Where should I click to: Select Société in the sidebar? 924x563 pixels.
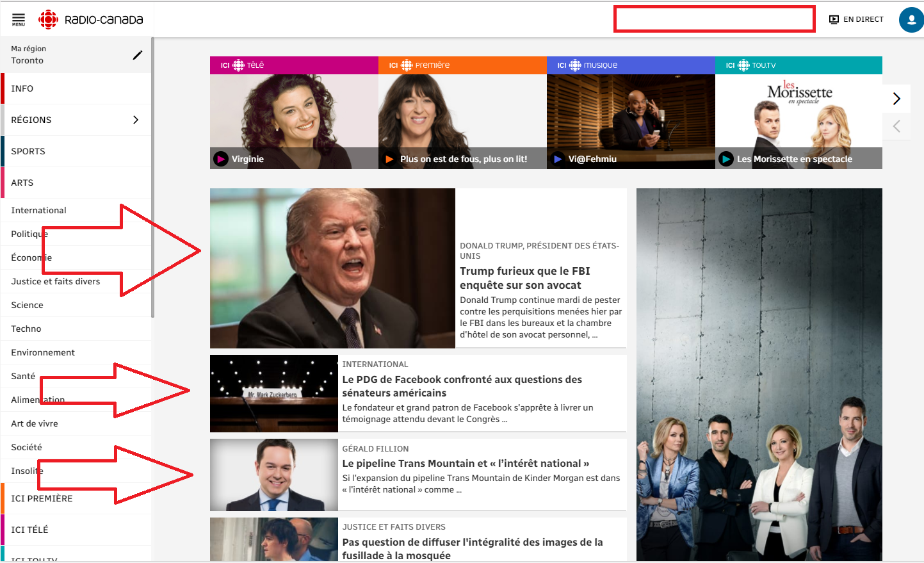[26, 447]
